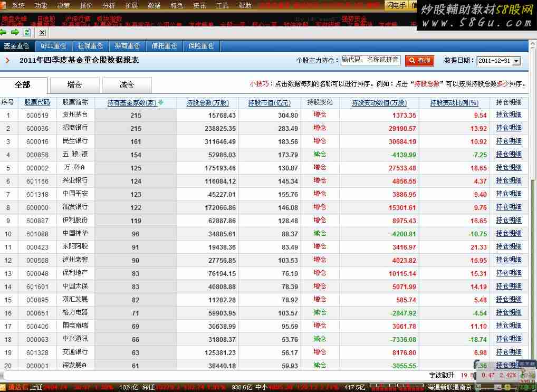
Task: Open the 工具 menu
Action: tap(222, 5)
